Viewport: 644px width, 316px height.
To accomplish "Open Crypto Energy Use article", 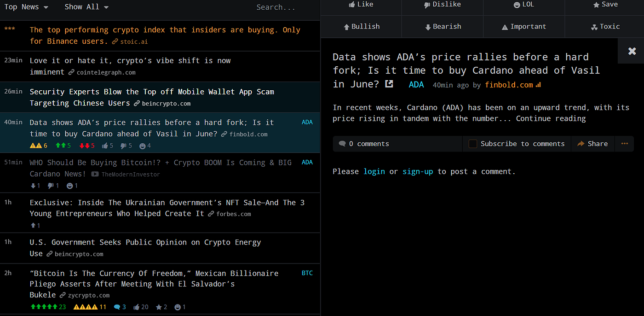I will (x=145, y=248).
